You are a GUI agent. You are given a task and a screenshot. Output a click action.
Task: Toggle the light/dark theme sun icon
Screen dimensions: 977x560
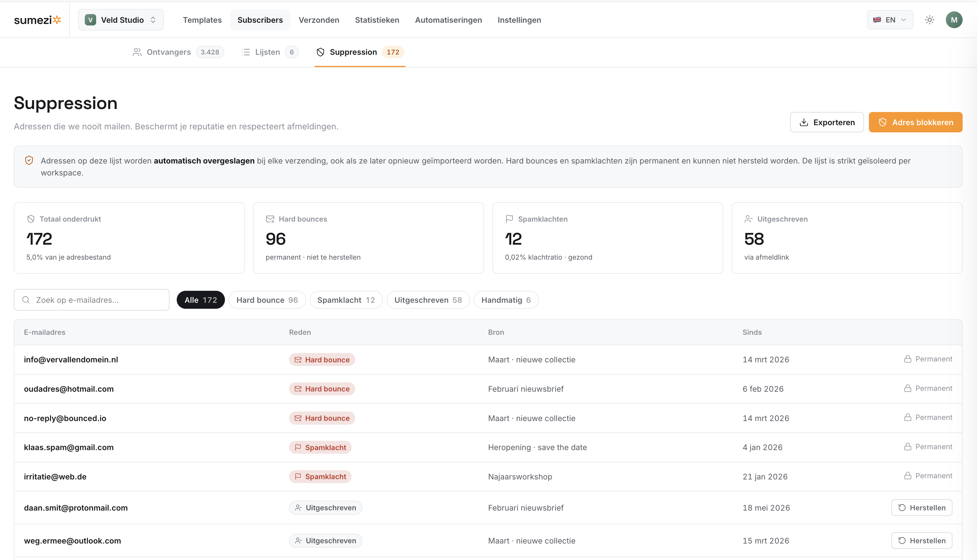coord(929,20)
